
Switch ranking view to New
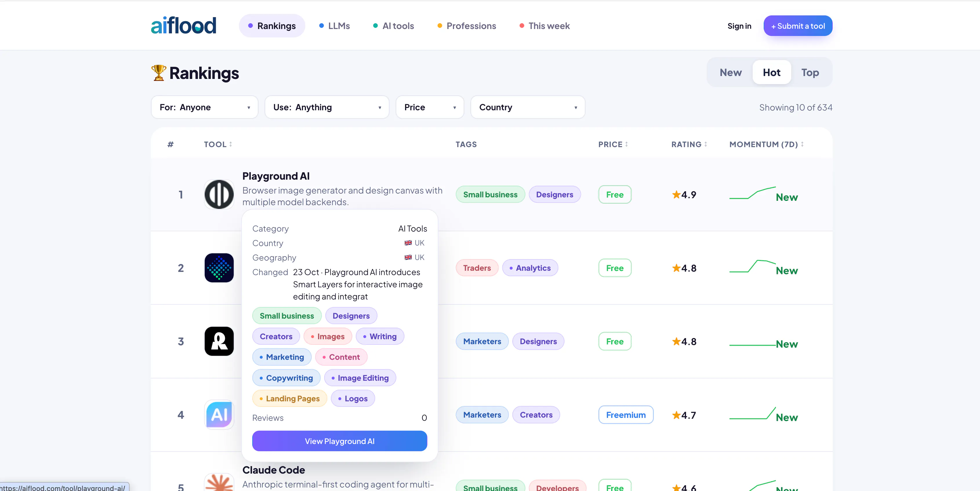(x=730, y=72)
